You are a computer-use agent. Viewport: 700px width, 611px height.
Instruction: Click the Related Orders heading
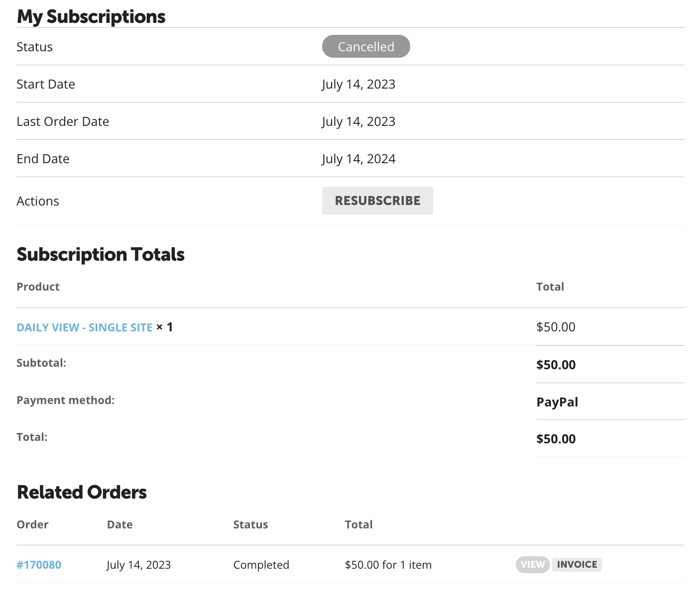click(x=82, y=492)
